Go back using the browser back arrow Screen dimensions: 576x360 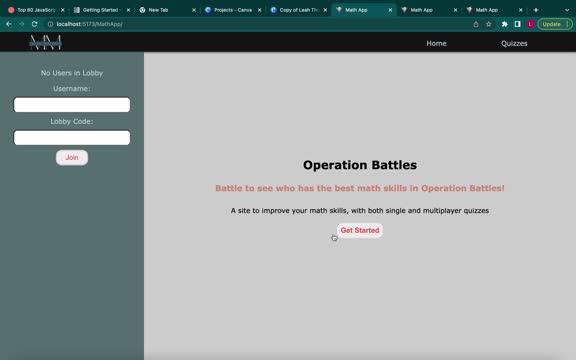tap(9, 24)
